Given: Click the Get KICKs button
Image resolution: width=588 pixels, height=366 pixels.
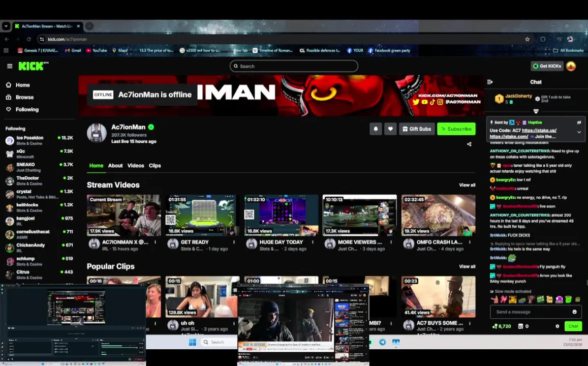Looking at the screenshot, I should (x=547, y=66).
